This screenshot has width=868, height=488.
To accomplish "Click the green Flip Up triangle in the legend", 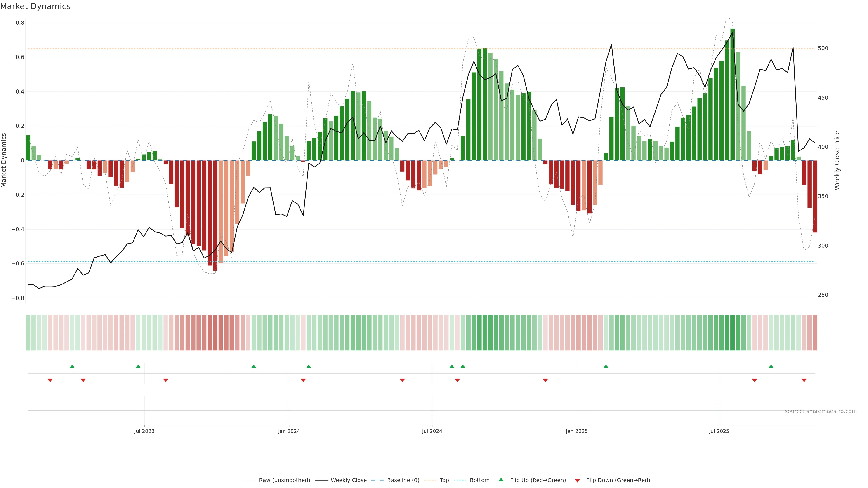I will (x=501, y=480).
